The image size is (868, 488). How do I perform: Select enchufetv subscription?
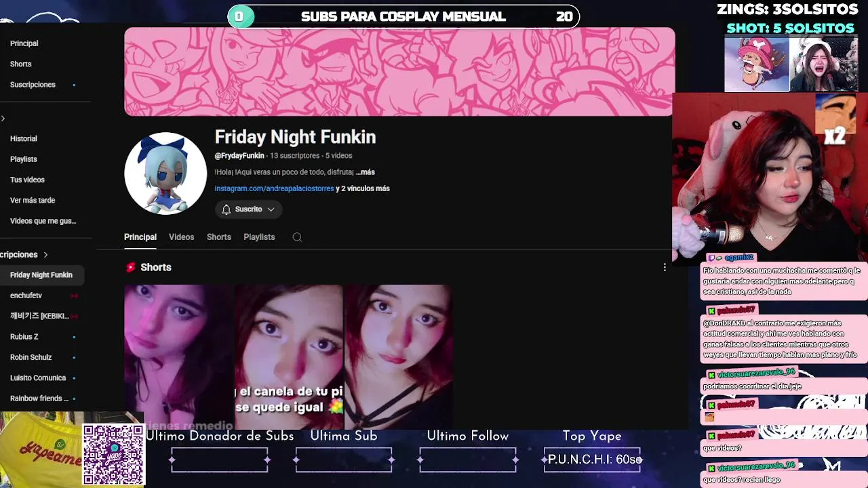click(26, 296)
